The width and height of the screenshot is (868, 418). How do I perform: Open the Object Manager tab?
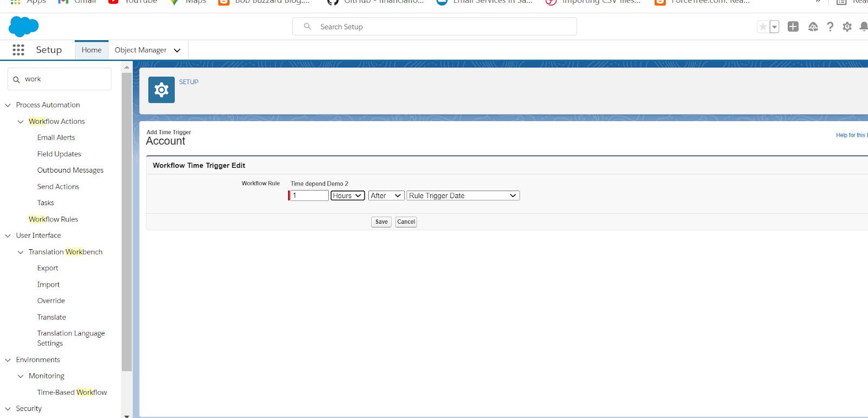pyautogui.click(x=141, y=50)
